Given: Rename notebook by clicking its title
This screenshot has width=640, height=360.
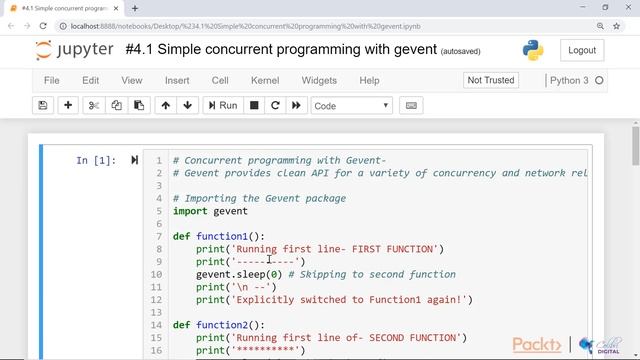Looking at the screenshot, I should (x=281, y=49).
